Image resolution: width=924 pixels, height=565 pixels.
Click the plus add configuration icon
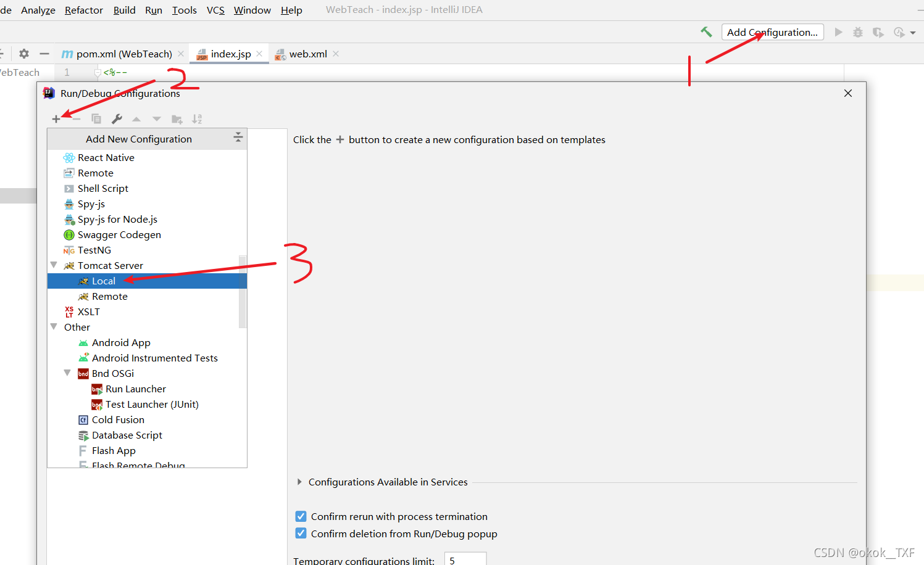(56, 119)
